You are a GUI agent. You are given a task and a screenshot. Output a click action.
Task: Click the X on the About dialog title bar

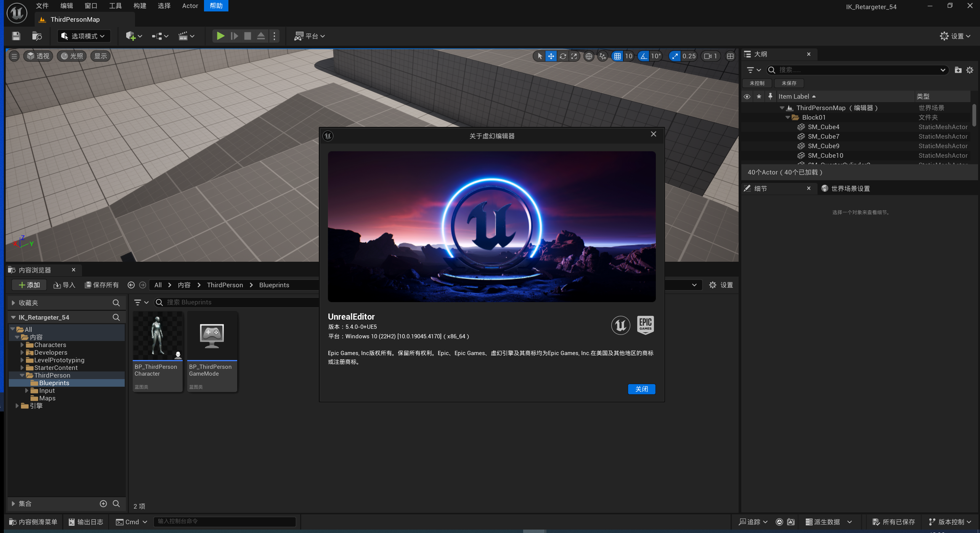654,134
